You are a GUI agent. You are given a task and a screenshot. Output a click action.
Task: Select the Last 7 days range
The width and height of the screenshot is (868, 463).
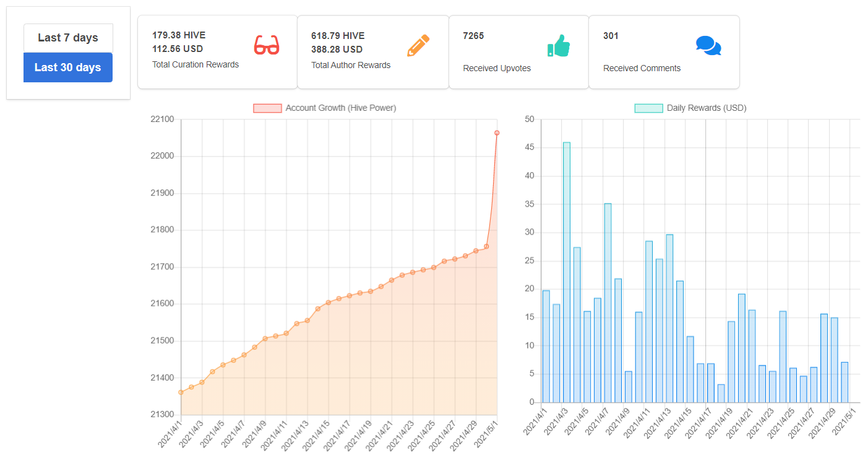tap(68, 38)
